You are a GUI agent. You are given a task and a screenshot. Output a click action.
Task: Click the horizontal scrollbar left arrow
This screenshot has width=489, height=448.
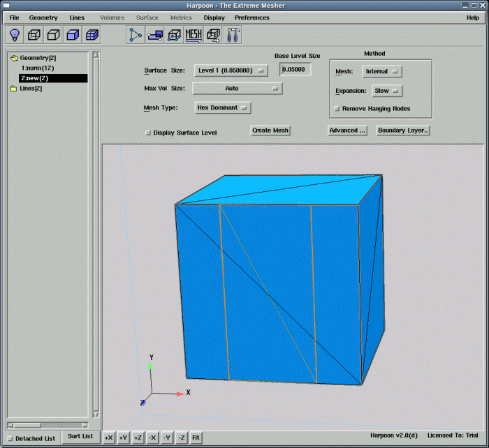pos(10,425)
